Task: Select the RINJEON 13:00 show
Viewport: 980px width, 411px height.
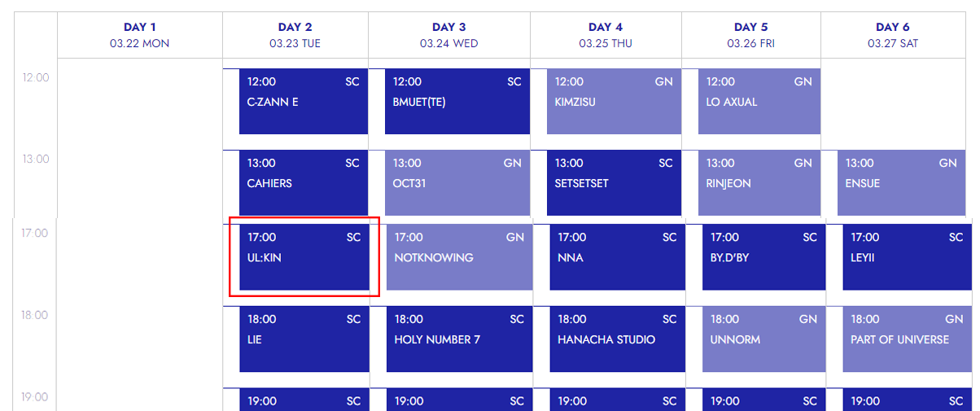Action: 759,183
